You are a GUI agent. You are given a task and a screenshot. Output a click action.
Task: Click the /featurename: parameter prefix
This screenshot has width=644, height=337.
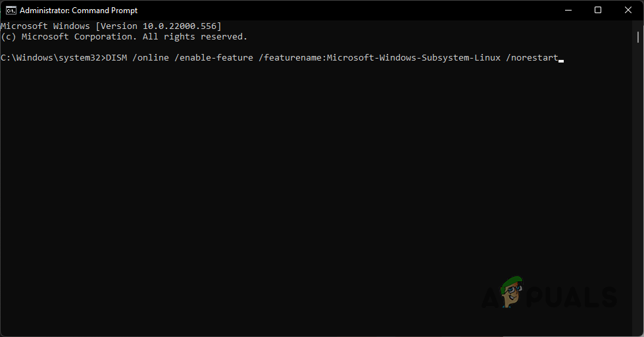292,58
